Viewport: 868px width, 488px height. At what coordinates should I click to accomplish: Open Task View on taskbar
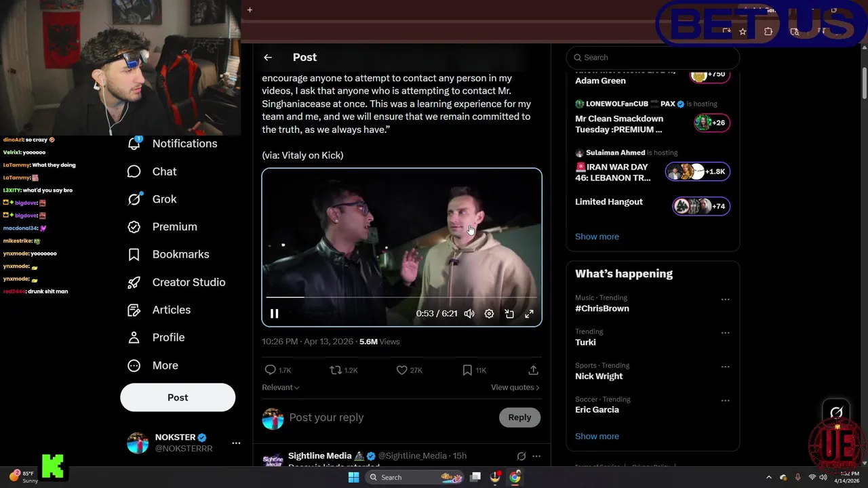coord(476,477)
